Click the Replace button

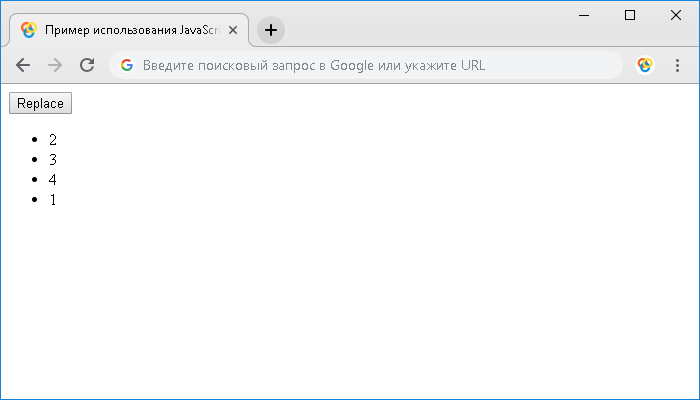click(x=40, y=103)
